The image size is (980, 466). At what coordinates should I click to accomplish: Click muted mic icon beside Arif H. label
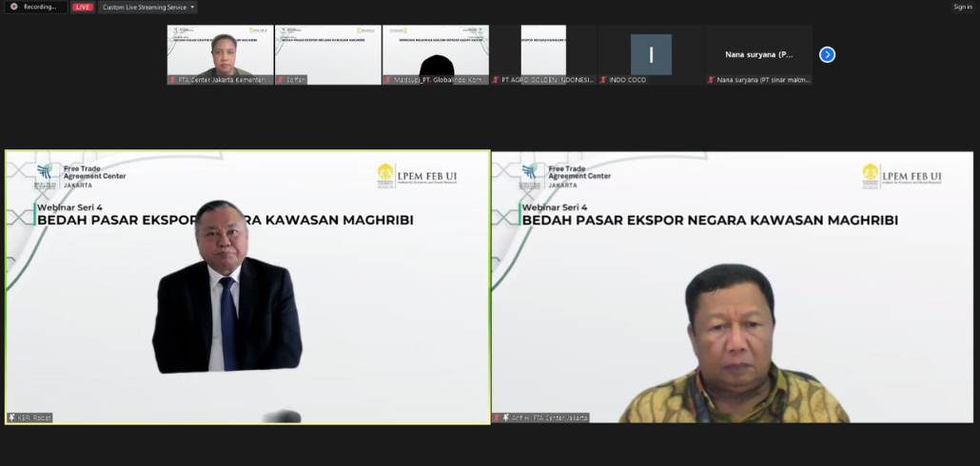(x=498, y=417)
